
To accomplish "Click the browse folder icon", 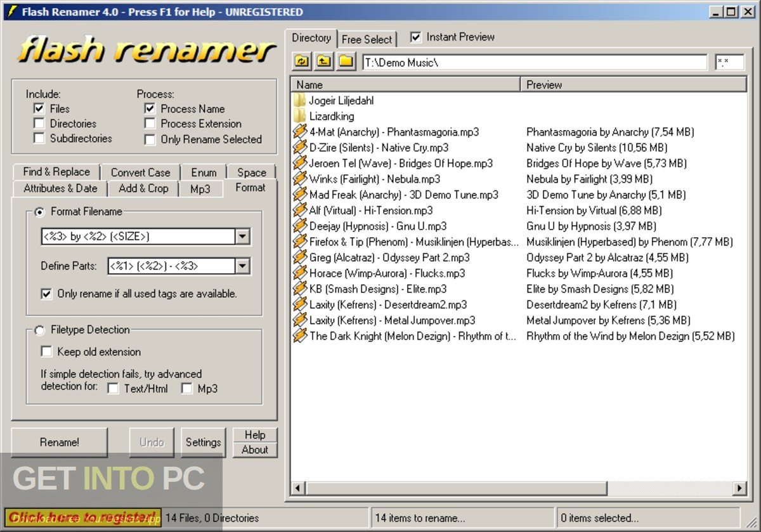I will click(346, 62).
